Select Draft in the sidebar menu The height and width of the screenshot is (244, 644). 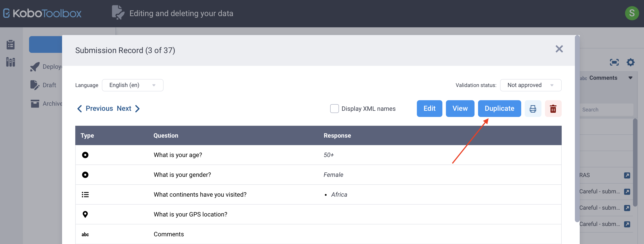(49, 85)
